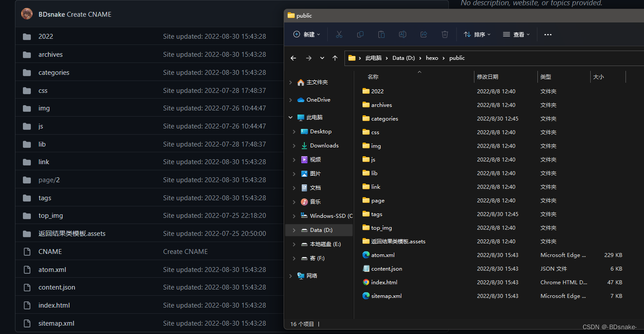Open the see-more ellipsis menu

pyautogui.click(x=548, y=34)
